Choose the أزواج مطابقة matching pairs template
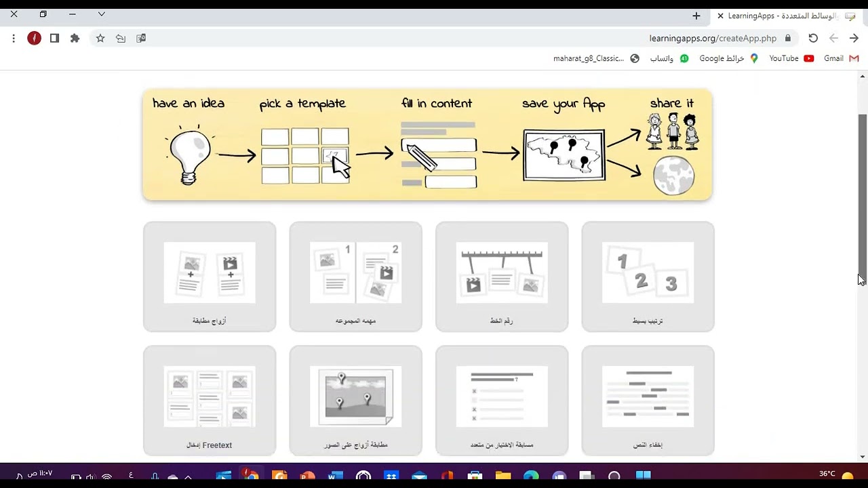This screenshot has width=868, height=488. 210,277
